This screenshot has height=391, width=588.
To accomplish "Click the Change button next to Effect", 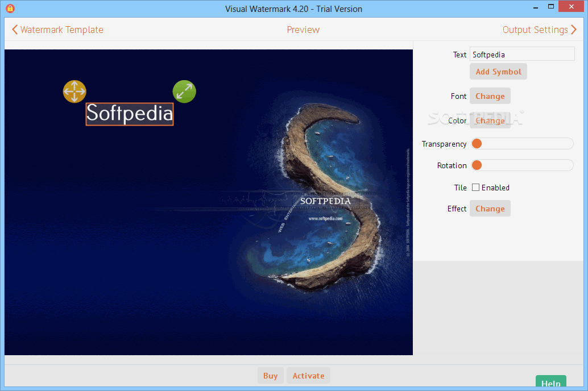I will coord(490,209).
